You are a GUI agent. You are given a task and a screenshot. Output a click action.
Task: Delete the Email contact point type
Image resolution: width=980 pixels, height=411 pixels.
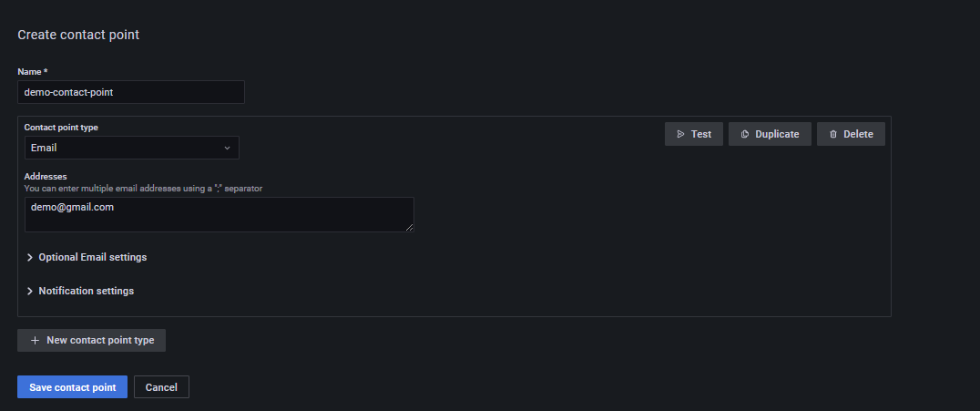tap(851, 134)
